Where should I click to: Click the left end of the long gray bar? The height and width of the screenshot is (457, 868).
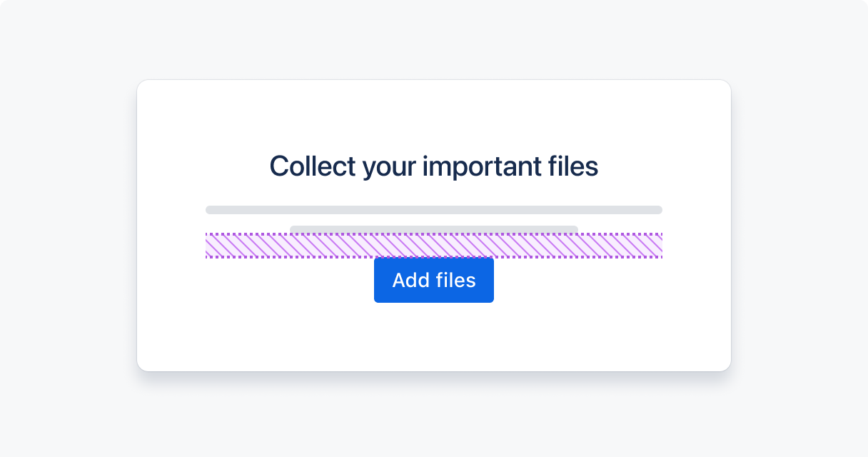click(x=210, y=210)
